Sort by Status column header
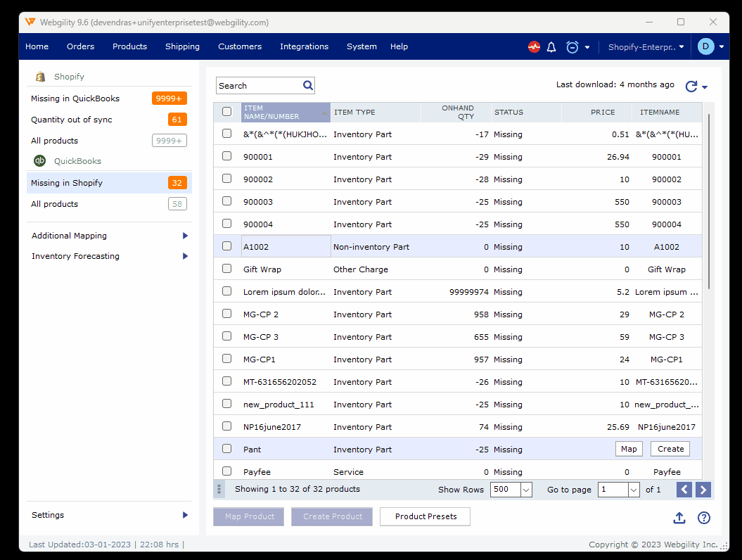The image size is (742, 560). point(526,112)
